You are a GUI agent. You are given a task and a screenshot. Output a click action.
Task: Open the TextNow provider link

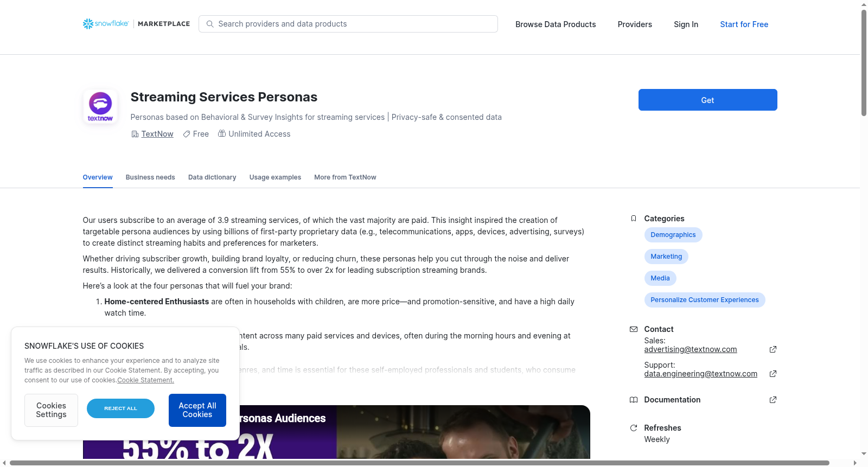pos(157,134)
